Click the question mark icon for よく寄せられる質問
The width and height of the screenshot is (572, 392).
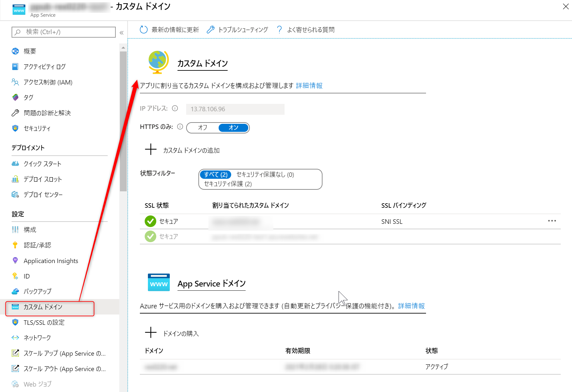click(x=279, y=30)
